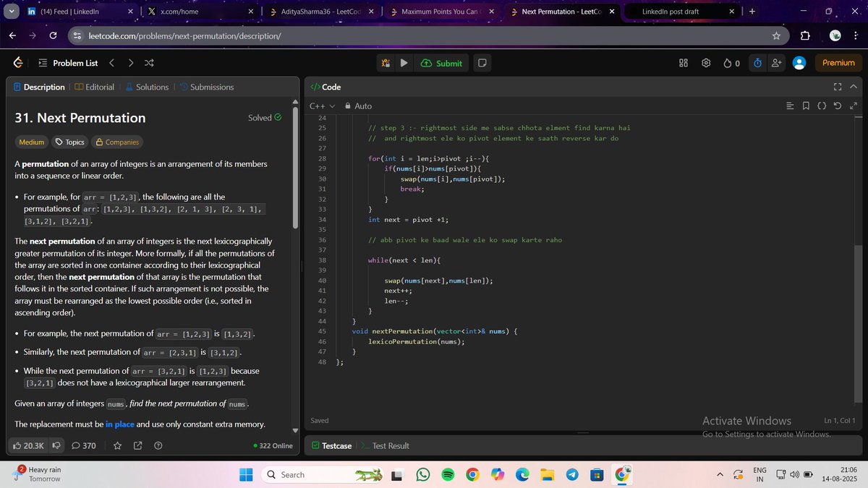Open a new browser tab

tap(752, 12)
